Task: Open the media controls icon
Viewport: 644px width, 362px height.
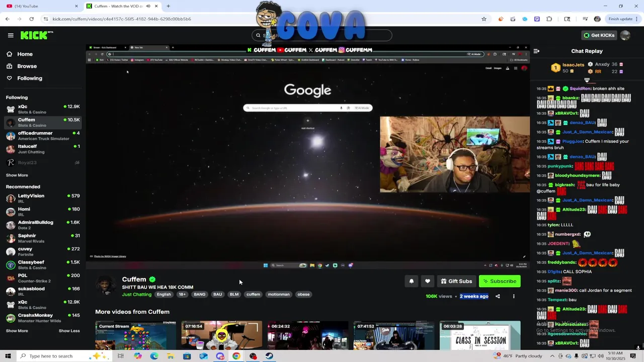Action: click(585, 19)
